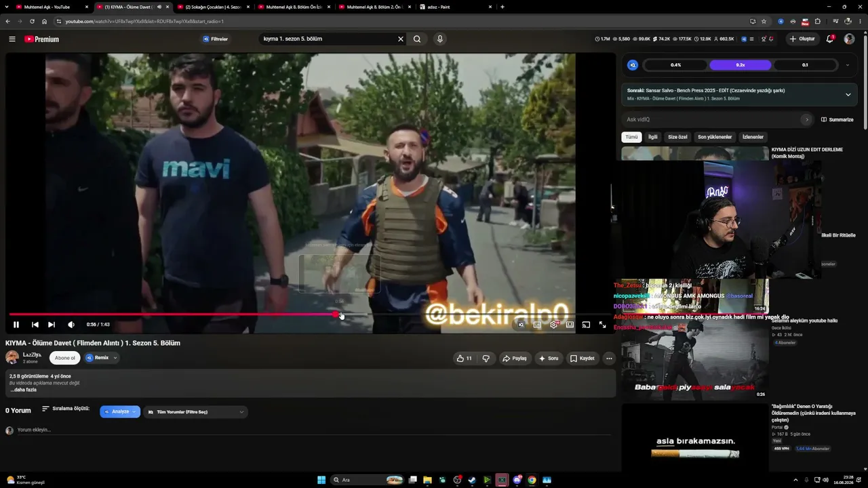Expand the Sonraki mix playlist chevron
868x488 pixels.
click(848, 95)
